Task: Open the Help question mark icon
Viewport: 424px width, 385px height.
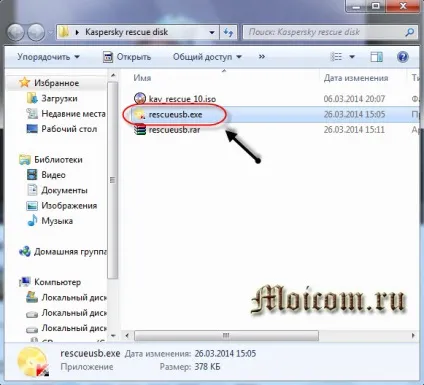Action: pyautogui.click(x=403, y=57)
